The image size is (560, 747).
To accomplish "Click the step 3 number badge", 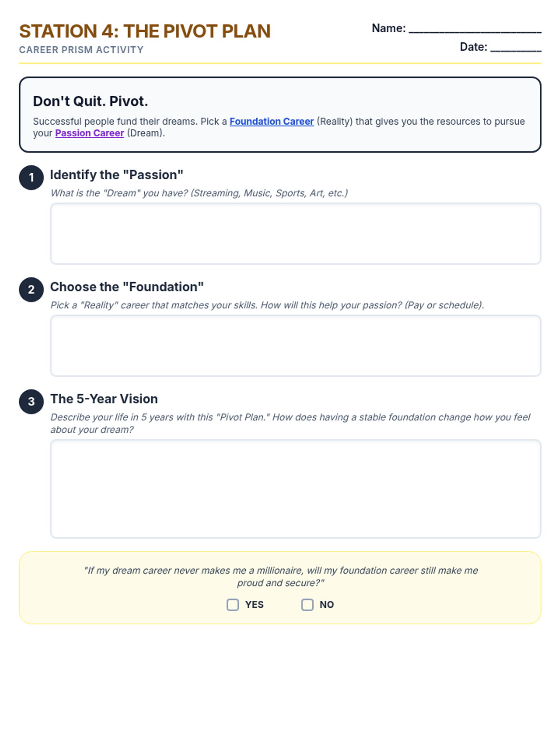I will tap(31, 402).
